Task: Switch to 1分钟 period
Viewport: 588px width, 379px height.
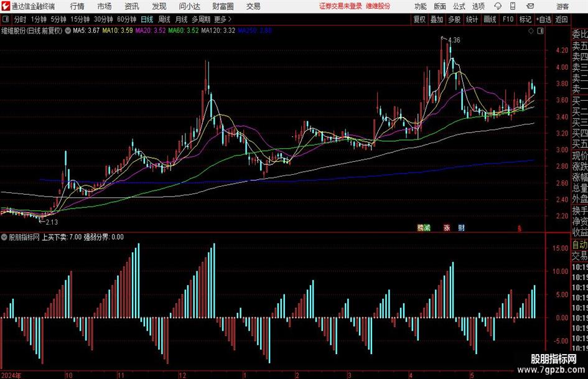Action: [x=39, y=19]
